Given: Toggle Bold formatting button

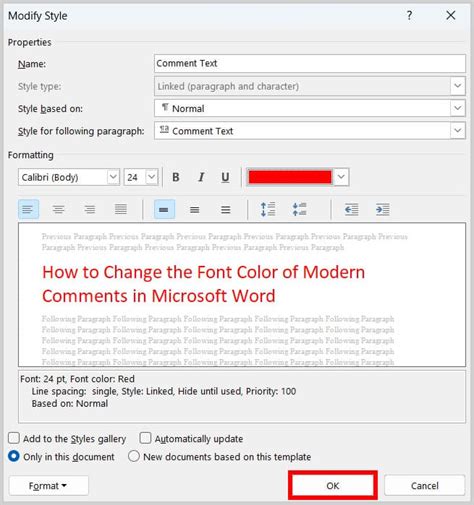Looking at the screenshot, I should coord(176,177).
